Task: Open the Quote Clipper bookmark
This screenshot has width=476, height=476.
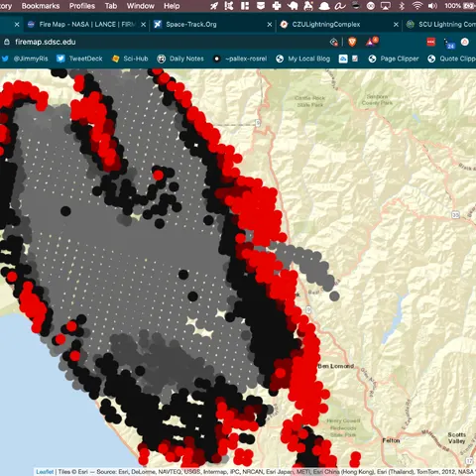Action: [451, 59]
